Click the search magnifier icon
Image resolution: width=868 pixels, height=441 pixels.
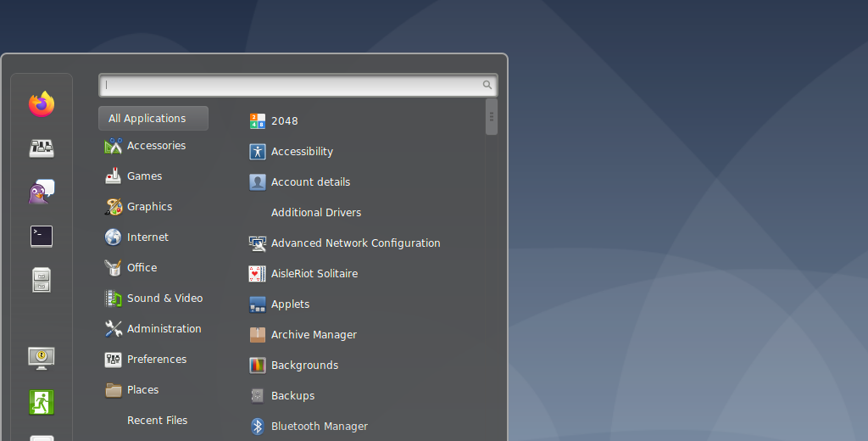pyautogui.click(x=487, y=85)
